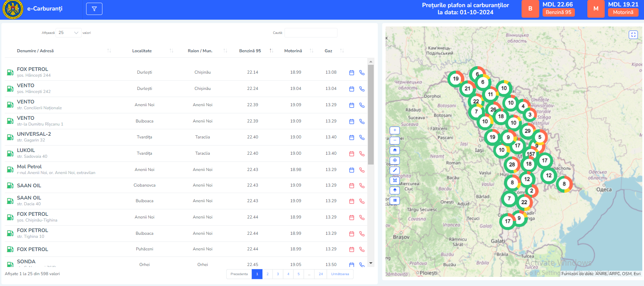Screen dimensions: 644x286
Task: Sort table by Localitate column
Action: pyautogui.click(x=171, y=51)
